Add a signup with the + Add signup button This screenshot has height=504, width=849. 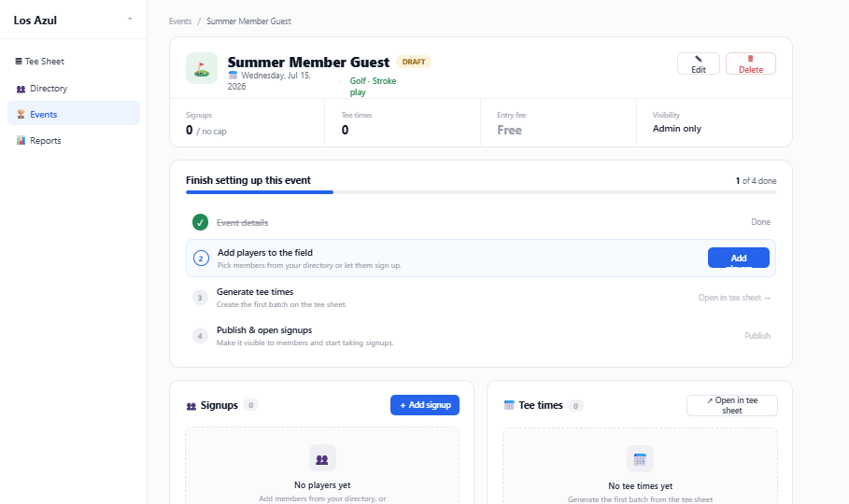[425, 405]
